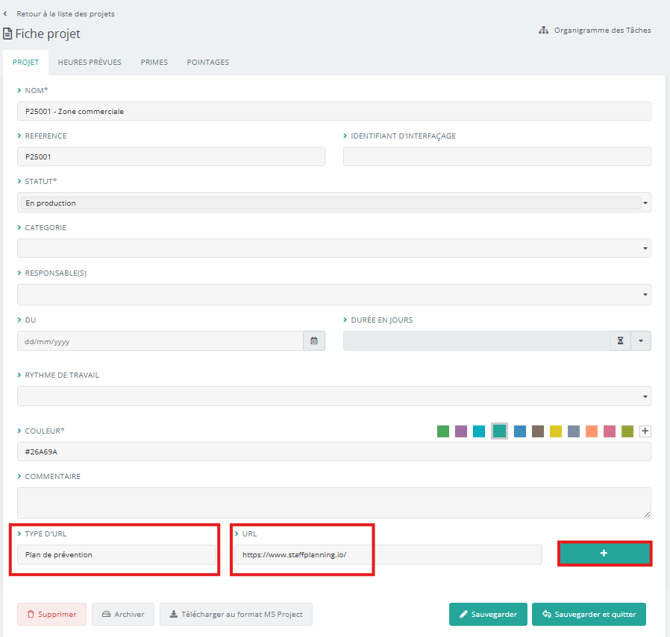This screenshot has height=637, width=670.
Task: Download project in MS Project format
Action: [236, 614]
